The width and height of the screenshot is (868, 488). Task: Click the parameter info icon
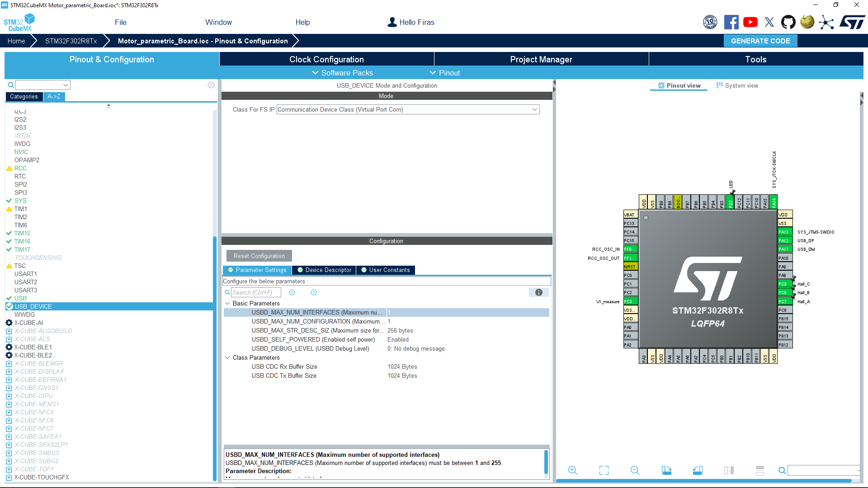click(x=538, y=292)
